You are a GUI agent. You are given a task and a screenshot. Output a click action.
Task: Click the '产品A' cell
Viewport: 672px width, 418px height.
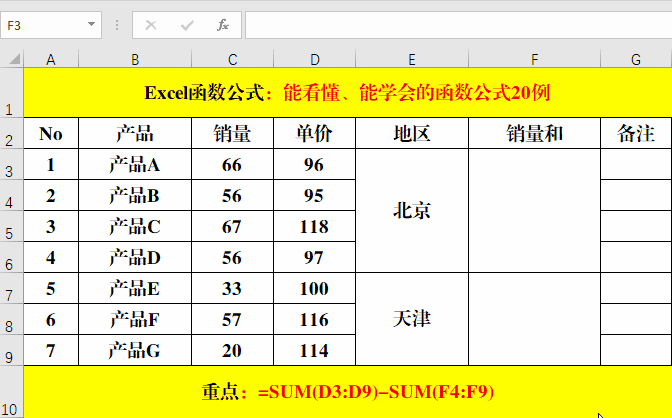point(135,164)
